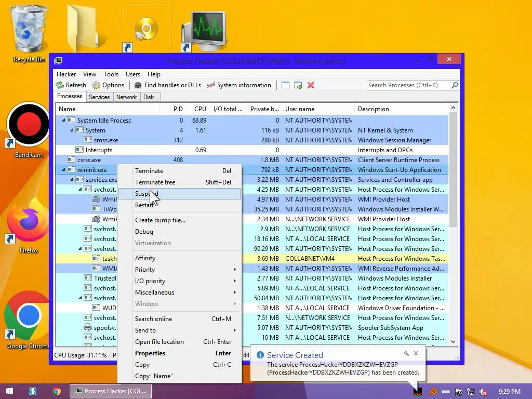The image size is (532, 399).
Task: Switch to the Services tab
Action: [99, 97]
